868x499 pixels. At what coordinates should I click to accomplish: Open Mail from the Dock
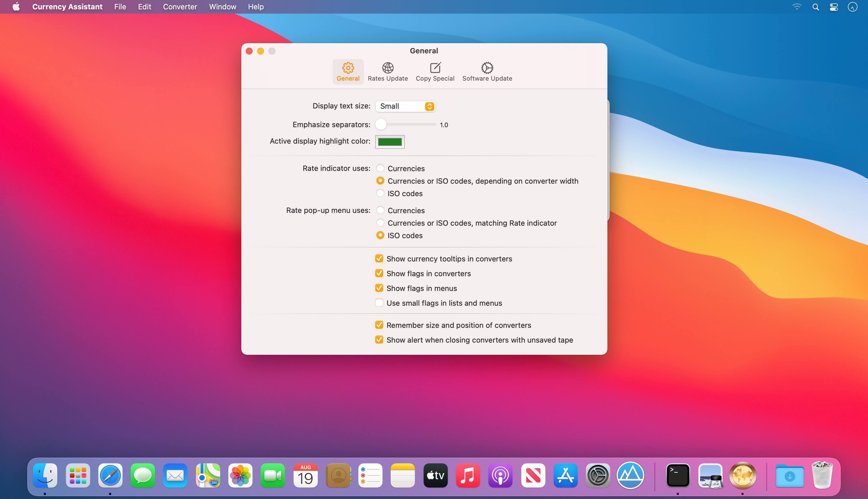pyautogui.click(x=175, y=475)
